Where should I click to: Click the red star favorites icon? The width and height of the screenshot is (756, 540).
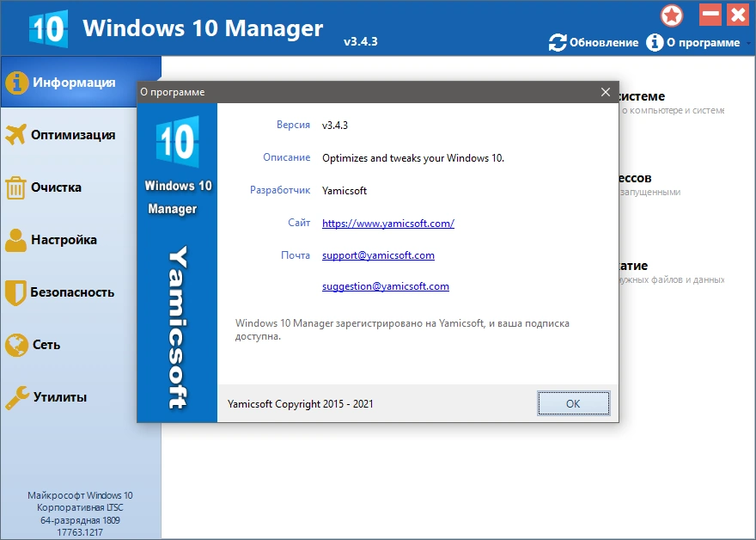point(672,15)
